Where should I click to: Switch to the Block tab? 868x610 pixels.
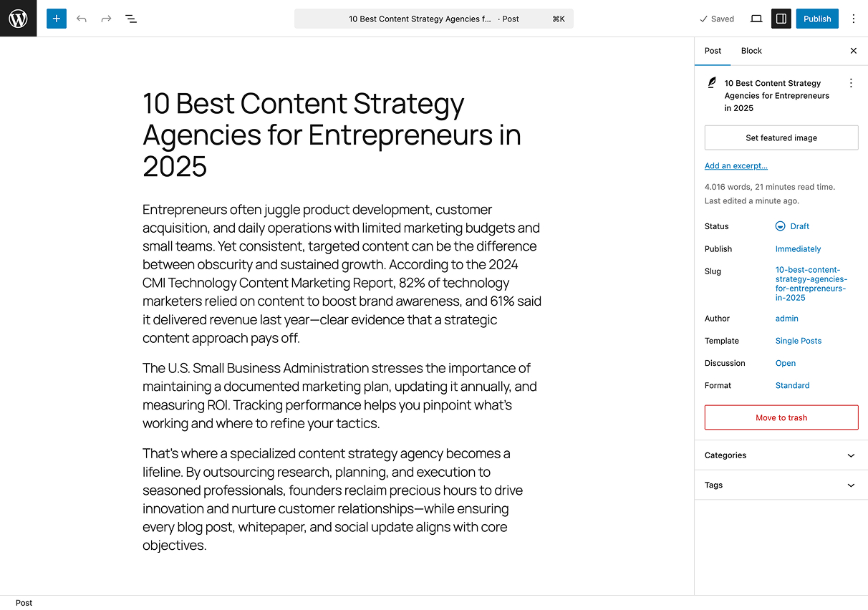point(751,51)
